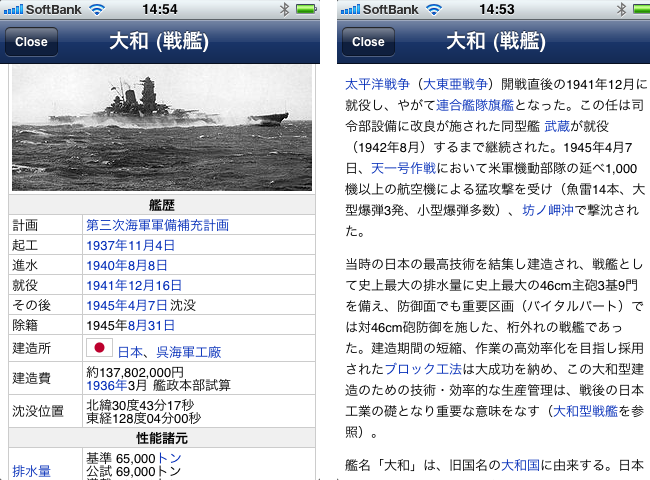Open 連合艦隊旗艦 link
The image size is (650, 480).
click(x=475, y=105)
